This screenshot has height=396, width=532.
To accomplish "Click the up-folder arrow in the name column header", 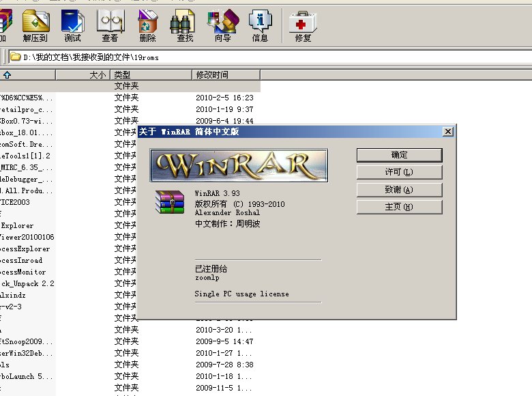I will [x=7, y=74].
